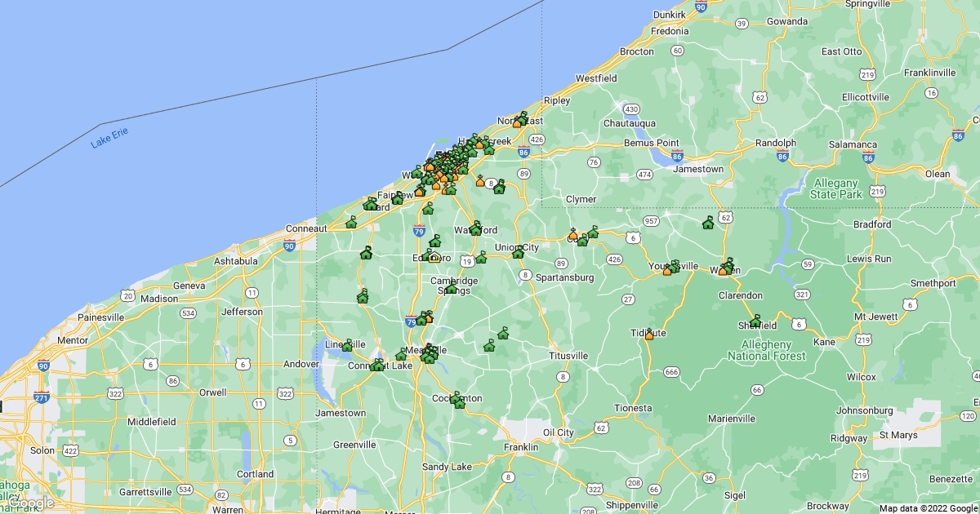Click the green marker at Linesville
The height and width of the screenshot is (514, 980).
point(347,346)
